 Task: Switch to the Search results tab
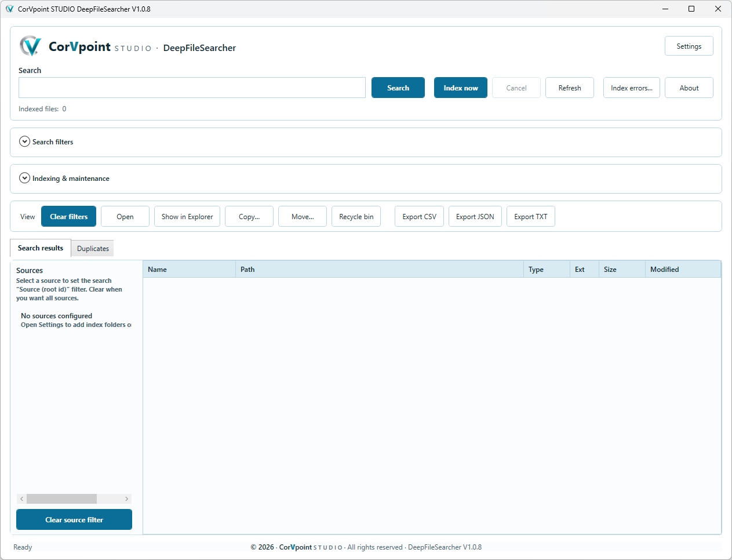[41, 248]
